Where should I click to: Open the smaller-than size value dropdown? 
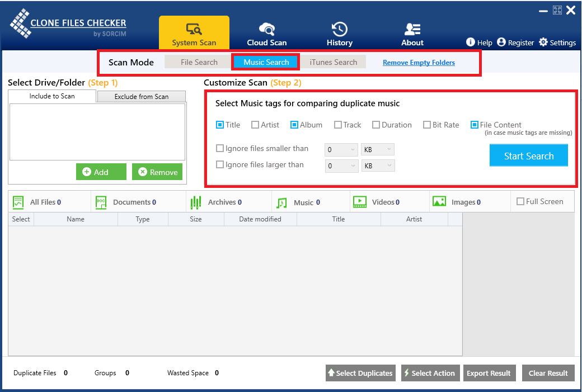coord(341,149)
